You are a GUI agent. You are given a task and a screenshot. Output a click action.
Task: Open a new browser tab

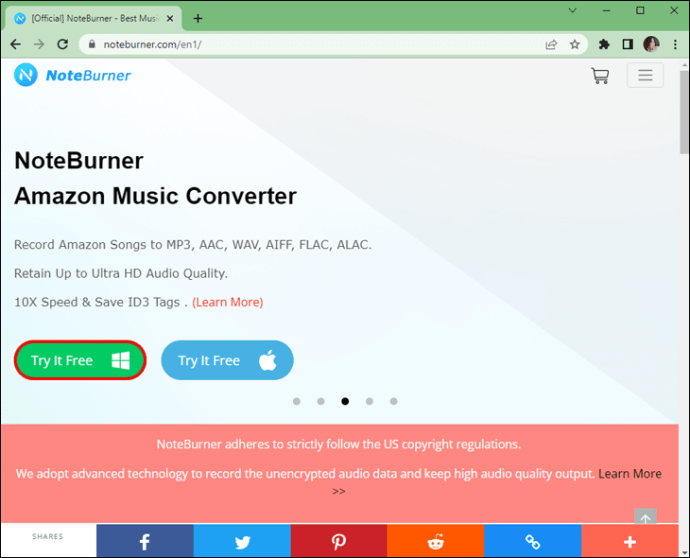tap(198, 18)
